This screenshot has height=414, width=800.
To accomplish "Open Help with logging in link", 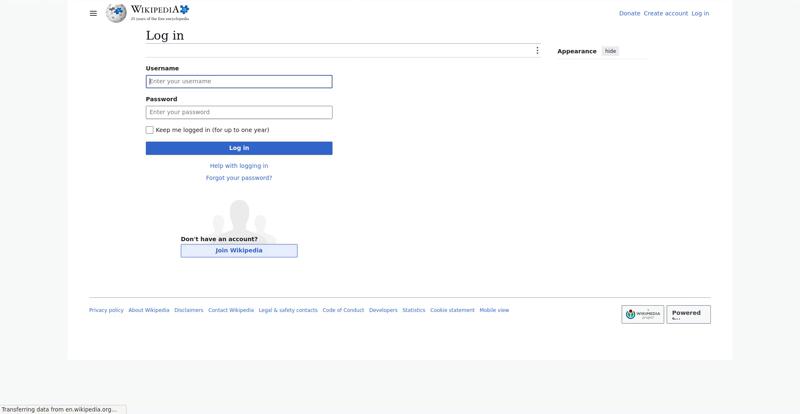I will click(x=239, y=166).
